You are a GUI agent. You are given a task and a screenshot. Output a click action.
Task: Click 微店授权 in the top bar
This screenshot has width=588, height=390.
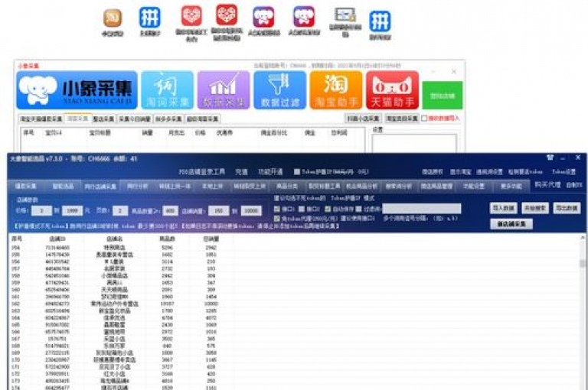tap(433, 172)
